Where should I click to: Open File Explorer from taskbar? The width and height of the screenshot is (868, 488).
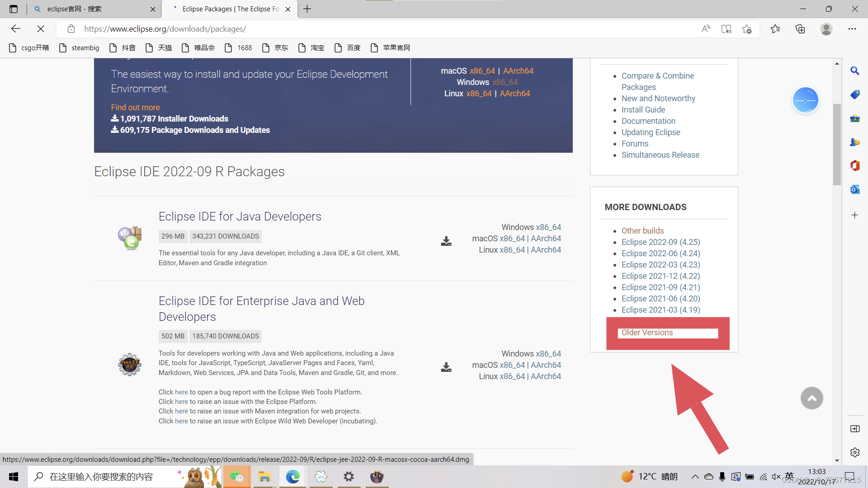point(264,477)
